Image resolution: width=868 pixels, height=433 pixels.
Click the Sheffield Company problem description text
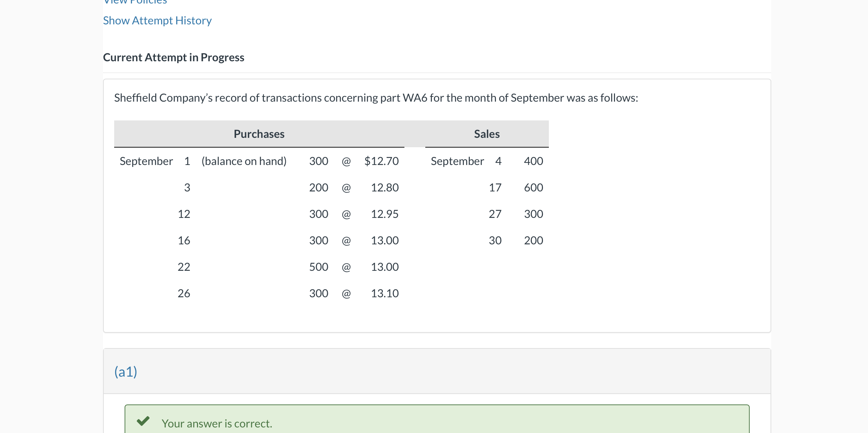[376, 98]
